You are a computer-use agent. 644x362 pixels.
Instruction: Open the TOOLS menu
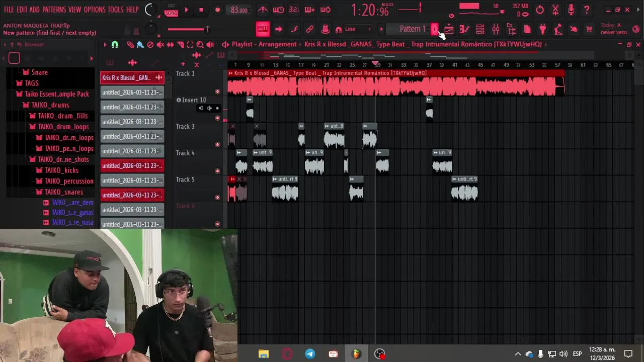[x=115, y=10]
